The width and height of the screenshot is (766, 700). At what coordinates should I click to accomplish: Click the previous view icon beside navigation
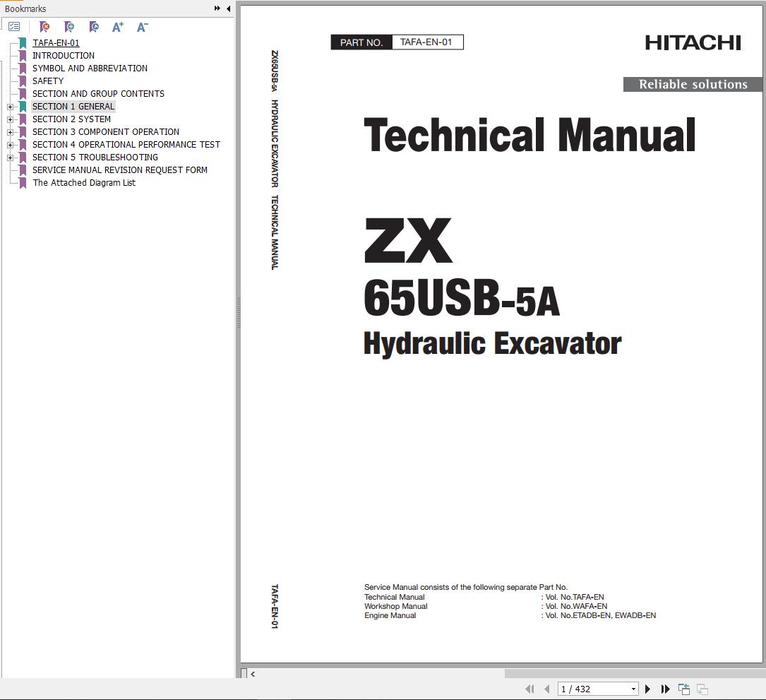pos(684,689)
